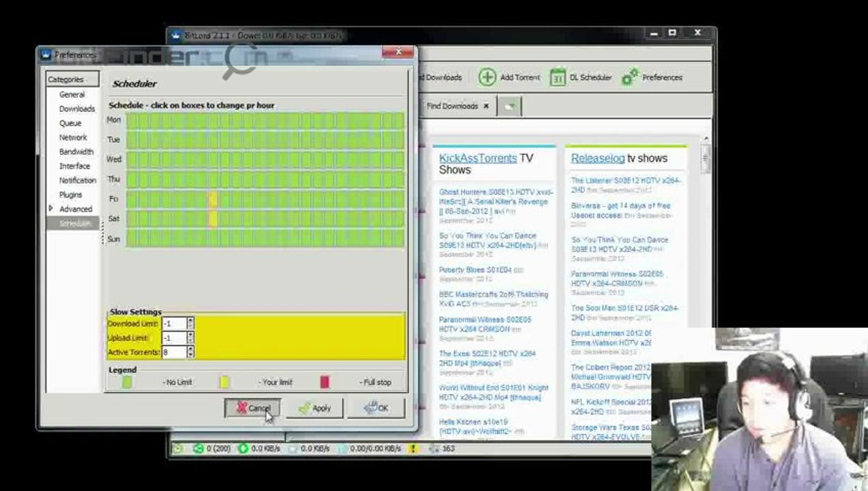Click upload speed 0.0 KiB/s status entry
Viewport: 868px width, 491px height.
point(309,449)
